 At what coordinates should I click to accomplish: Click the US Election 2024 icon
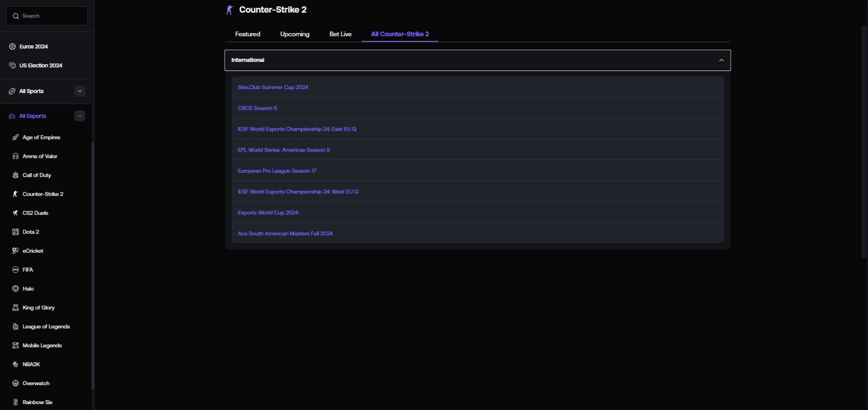12,66
